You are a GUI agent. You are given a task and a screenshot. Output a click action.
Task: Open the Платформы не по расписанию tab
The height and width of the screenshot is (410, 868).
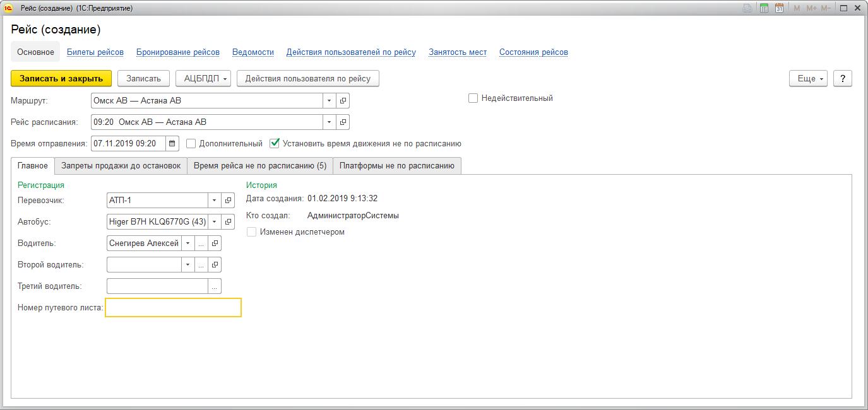396,166
